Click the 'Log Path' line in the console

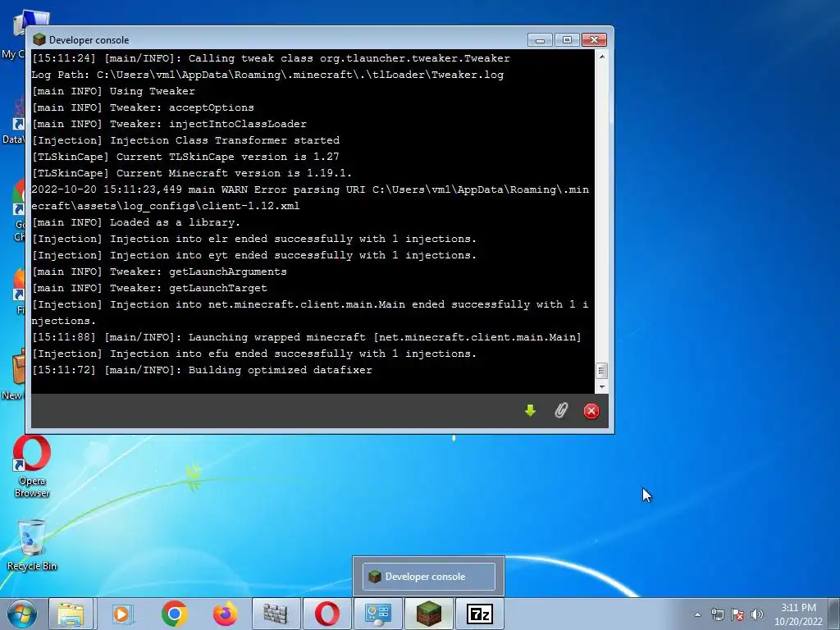tap(267, 75)
